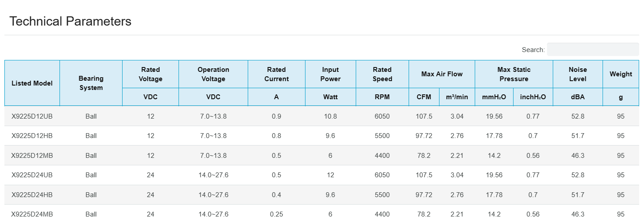Click the inchH₂O sub-header cell
This screenshot has height=224, width=644.
pos(533,97)
